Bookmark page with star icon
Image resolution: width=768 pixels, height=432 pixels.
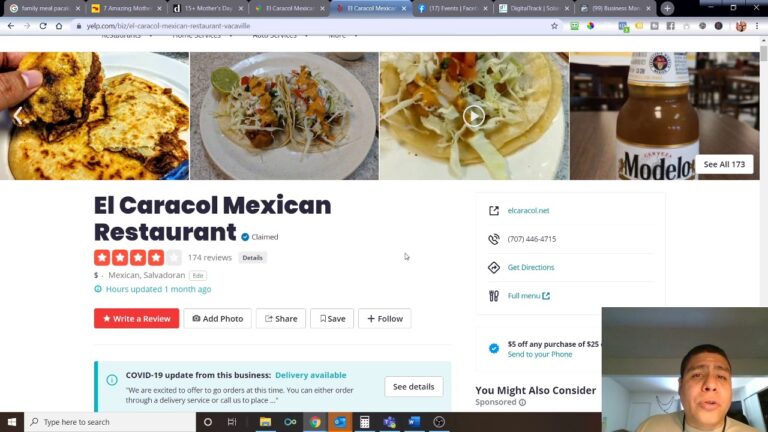[554, 26]
